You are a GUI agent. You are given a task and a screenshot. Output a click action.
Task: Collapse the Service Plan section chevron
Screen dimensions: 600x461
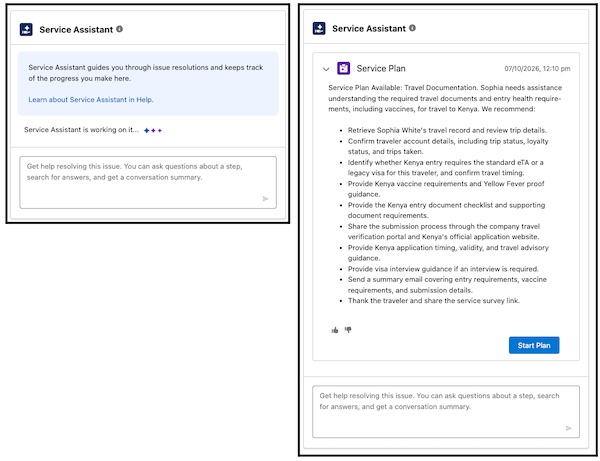326,69
